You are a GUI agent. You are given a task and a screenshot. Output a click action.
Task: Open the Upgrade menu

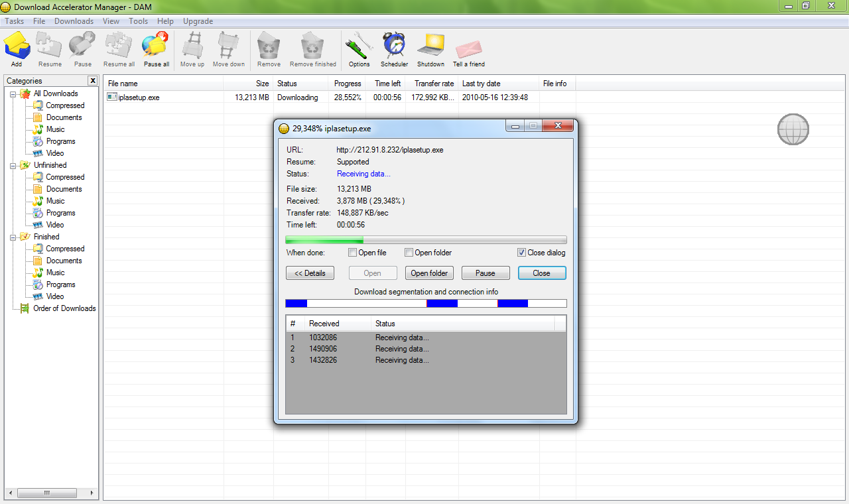point(198,21)
